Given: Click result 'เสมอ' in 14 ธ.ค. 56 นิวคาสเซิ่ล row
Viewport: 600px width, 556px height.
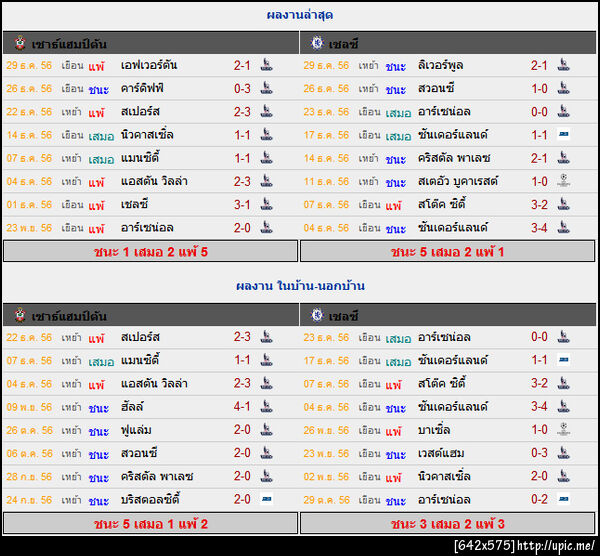Looking at the screenshot, I should pyautogui.click(x=101, y=136).
